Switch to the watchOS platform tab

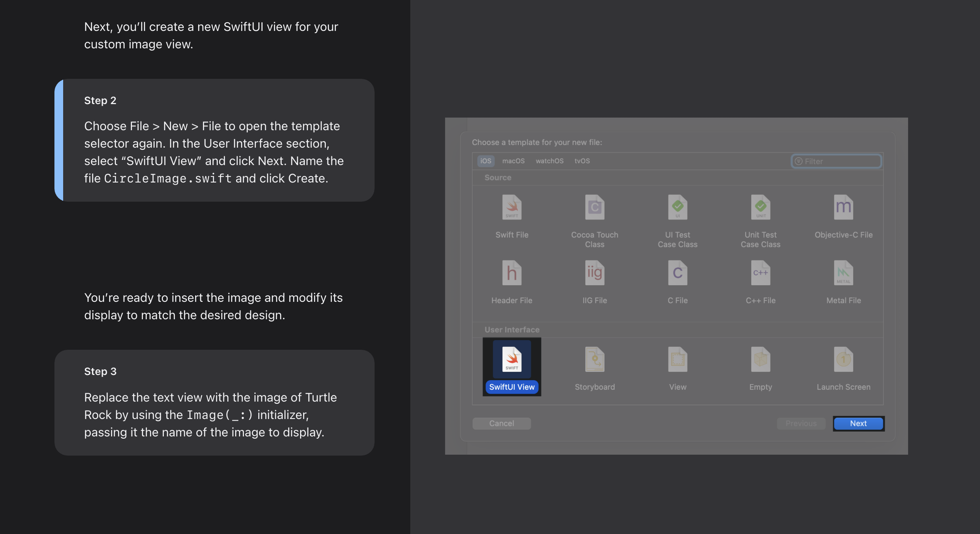(549, 161)
